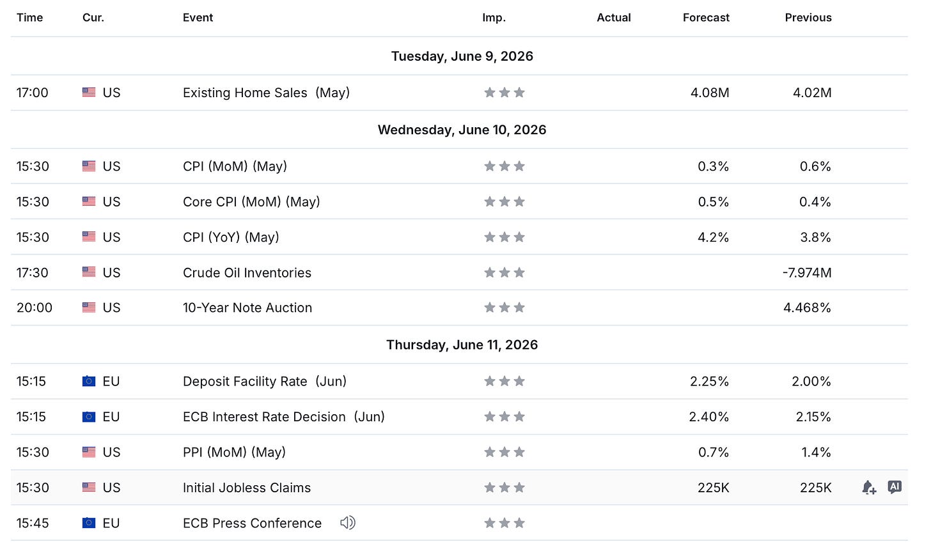Click the US flag icon in Existing Home Sales row
The height and width of the screenshot is (560, 931).
coord(89,93)
